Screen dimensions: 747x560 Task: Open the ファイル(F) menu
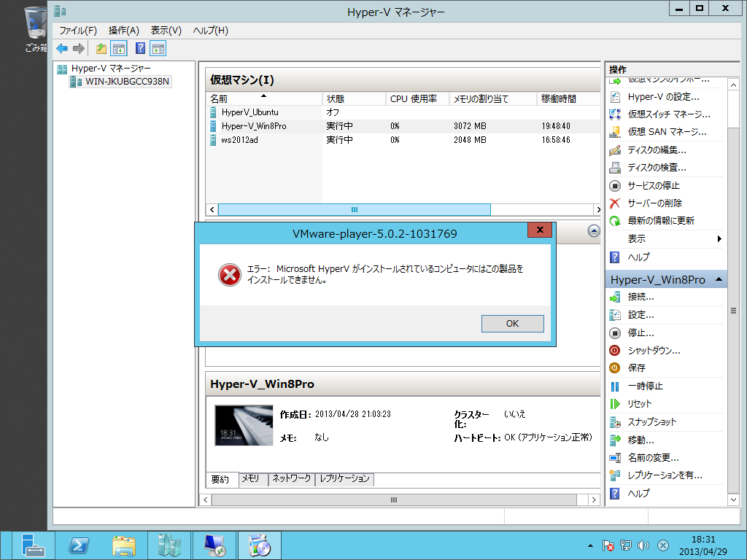pyautogui.click(x=78, y=31)
